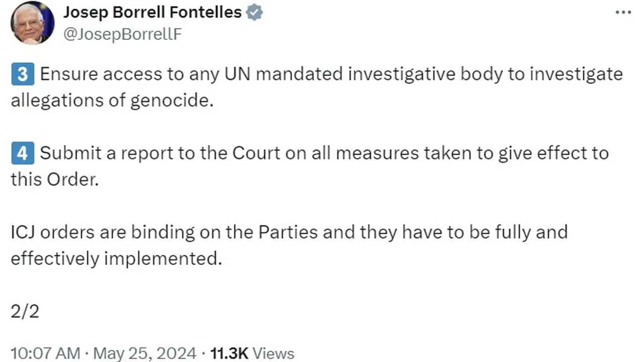The image size is (644, 362).
Task: Click the "effectively implemented." line
Action: [x=116, y=258]
